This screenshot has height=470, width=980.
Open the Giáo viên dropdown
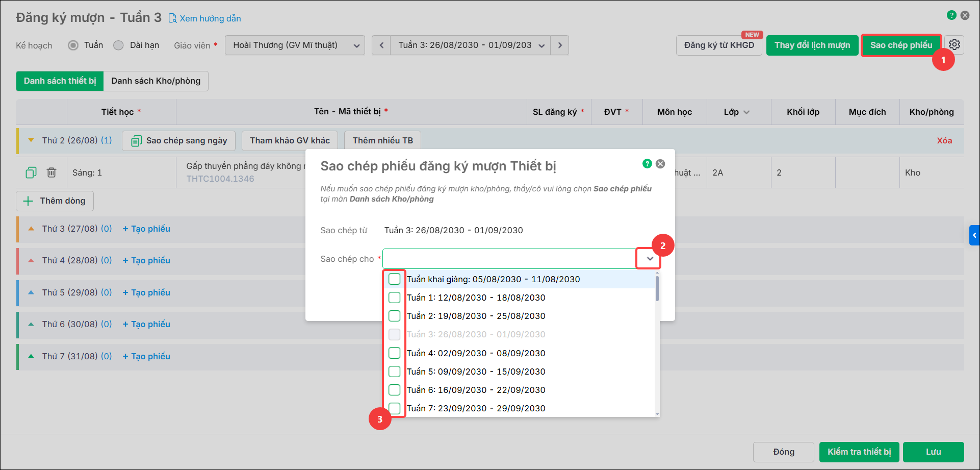[295, 45]
